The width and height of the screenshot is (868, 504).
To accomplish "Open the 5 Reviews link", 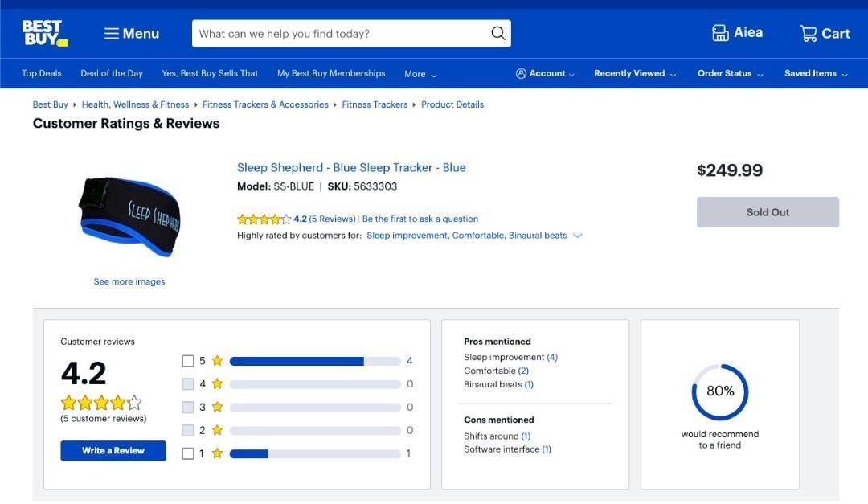I will (x=332, y=219).
